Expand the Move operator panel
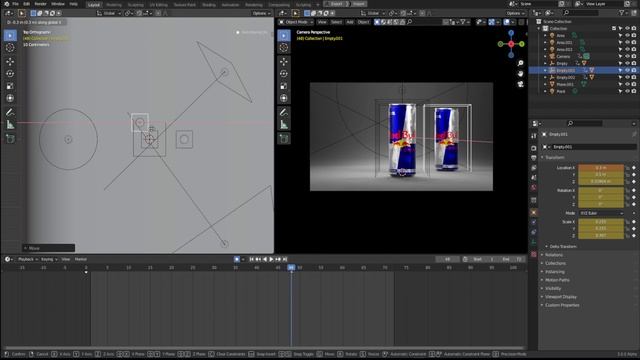The image size is (640, 360). click(x=49, y=248)
